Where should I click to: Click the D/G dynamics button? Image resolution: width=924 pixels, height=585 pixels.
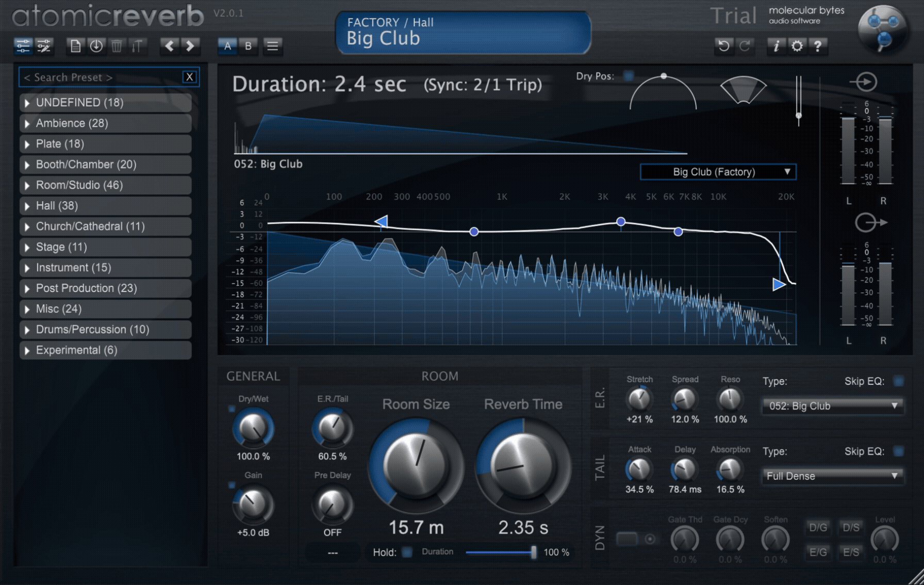pos(818,528)
